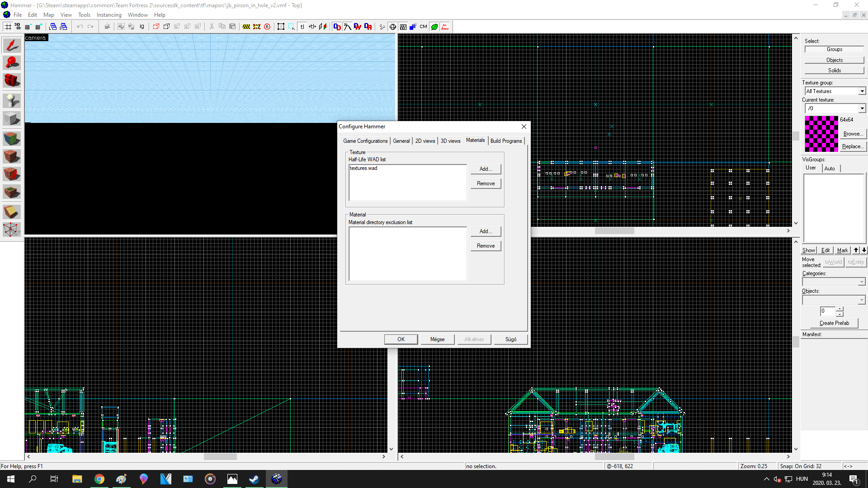868x488 pixels.
Task: Activate the Magnify zoom tool
Action: tap(12, 63)
